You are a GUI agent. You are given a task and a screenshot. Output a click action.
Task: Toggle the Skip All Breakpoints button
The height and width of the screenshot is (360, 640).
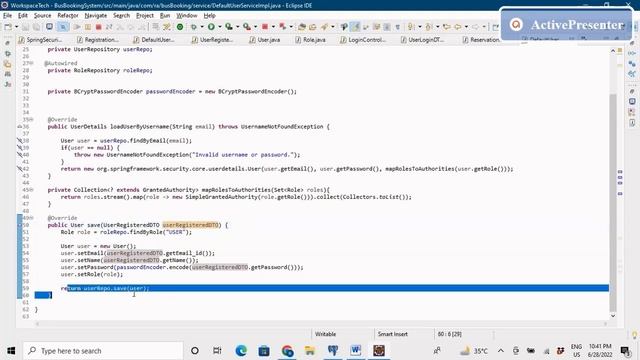pos(63,27)
